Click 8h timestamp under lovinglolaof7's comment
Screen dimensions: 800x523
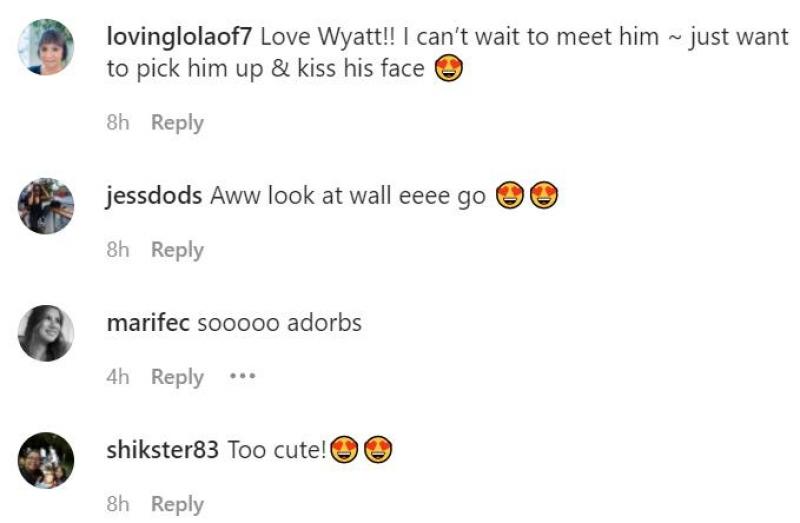[x=118, y=123]
